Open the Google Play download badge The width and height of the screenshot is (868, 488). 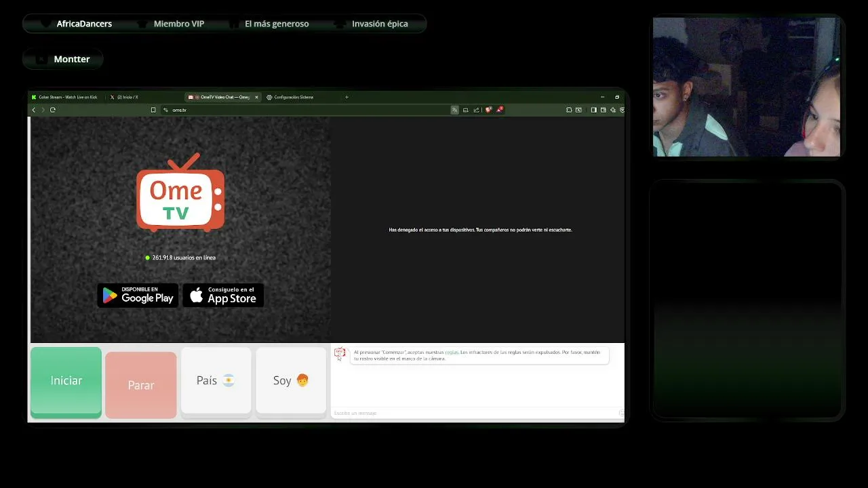coord(138,296)
